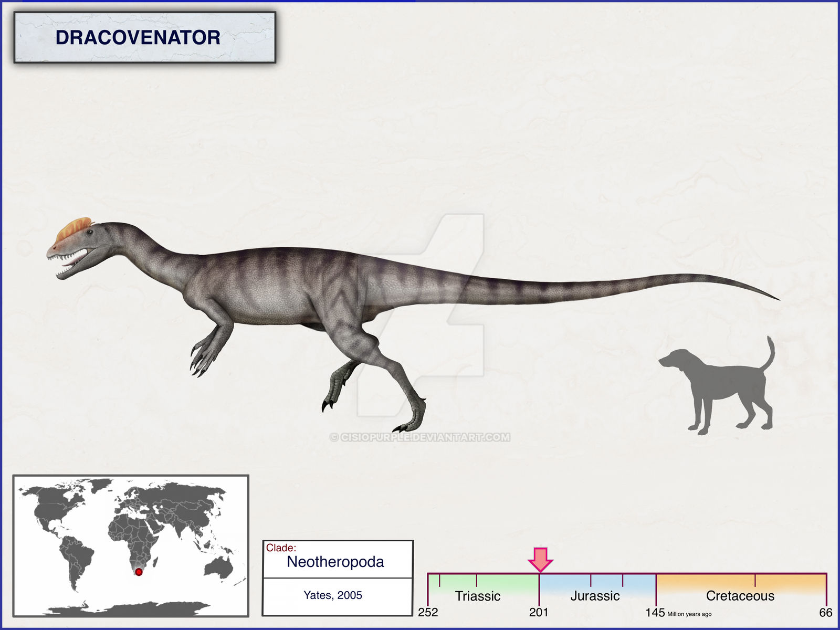Click the Jurassic period on the timeline

point(595,596)
